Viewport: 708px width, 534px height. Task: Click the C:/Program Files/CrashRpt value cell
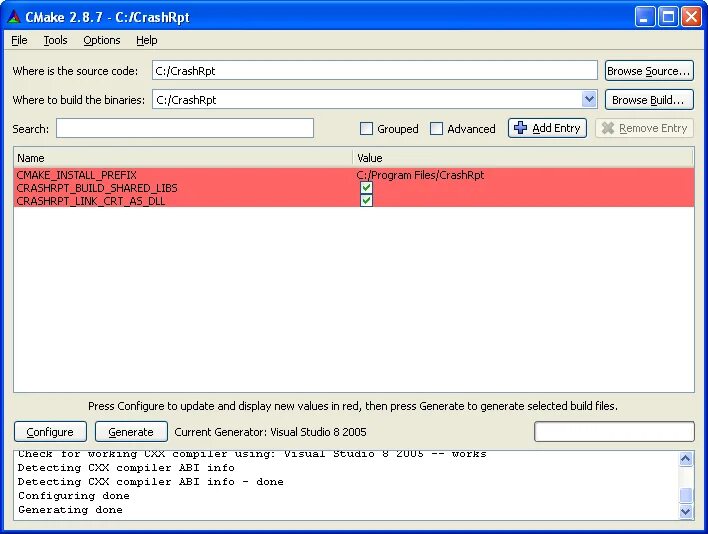[x=420, y=175]
